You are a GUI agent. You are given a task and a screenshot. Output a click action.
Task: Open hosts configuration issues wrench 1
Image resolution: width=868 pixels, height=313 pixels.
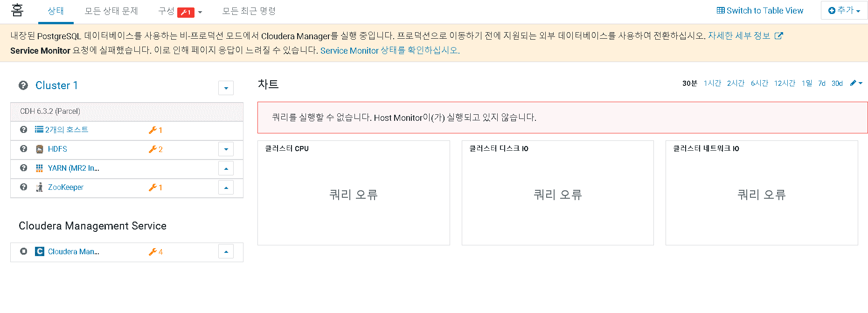[155, 130]
